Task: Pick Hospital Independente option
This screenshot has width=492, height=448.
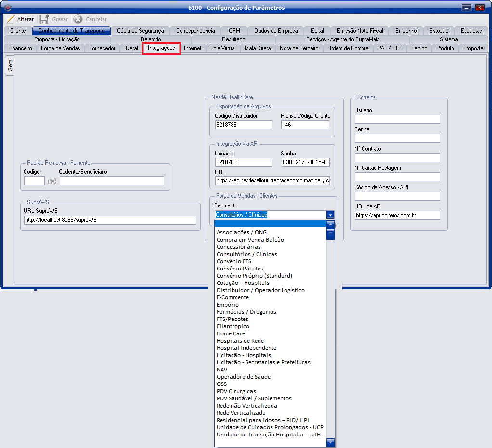Action: click(246, 348)
